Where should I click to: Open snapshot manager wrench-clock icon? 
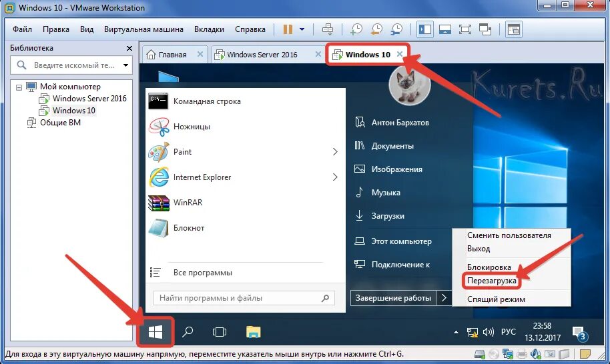tap(396, 29)
